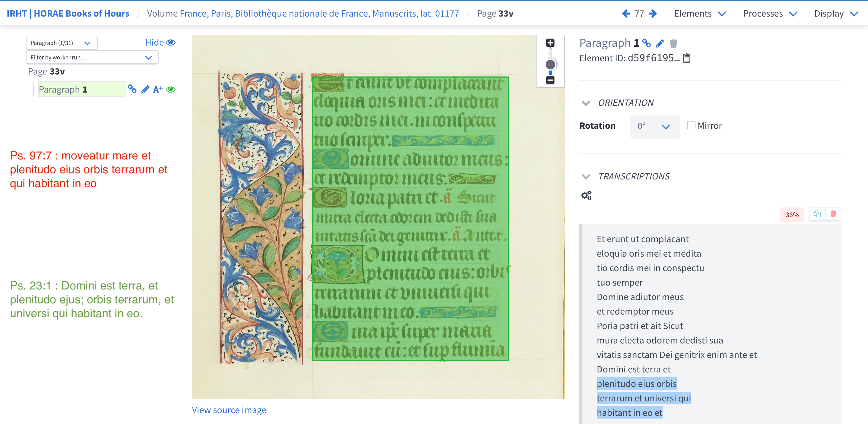Screen dimensions: 868x424
Task: Open the Processes menu
Action: pos(770,14)
